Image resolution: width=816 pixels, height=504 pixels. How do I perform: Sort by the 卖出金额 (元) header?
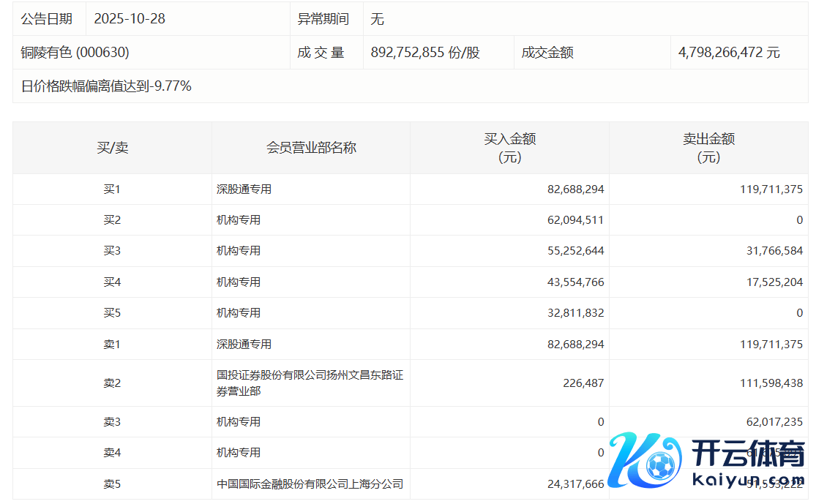coord(708,148)
